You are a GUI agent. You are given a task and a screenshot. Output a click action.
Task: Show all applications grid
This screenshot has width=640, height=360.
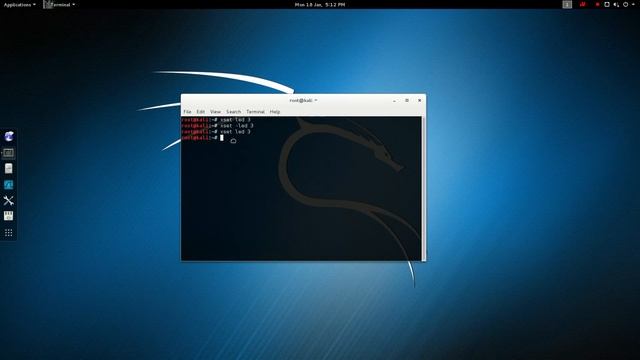[x=9, y=233]
